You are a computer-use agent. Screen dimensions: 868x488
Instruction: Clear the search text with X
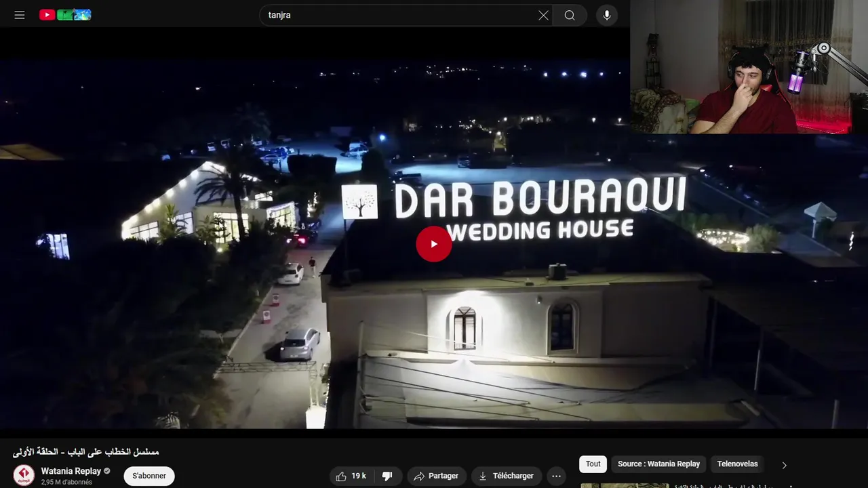pyautogui.click(x=543, y=15)
